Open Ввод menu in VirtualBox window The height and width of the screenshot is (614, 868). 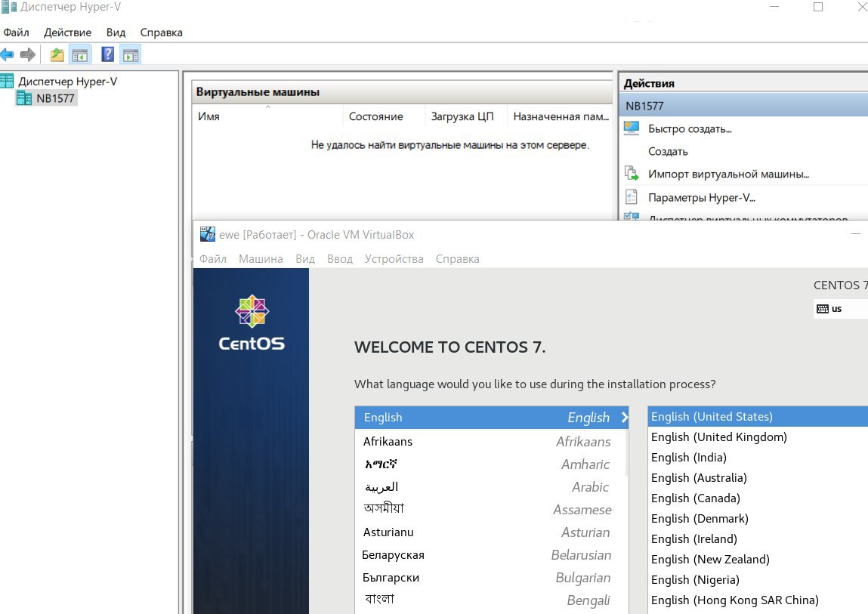click(340, 258)
